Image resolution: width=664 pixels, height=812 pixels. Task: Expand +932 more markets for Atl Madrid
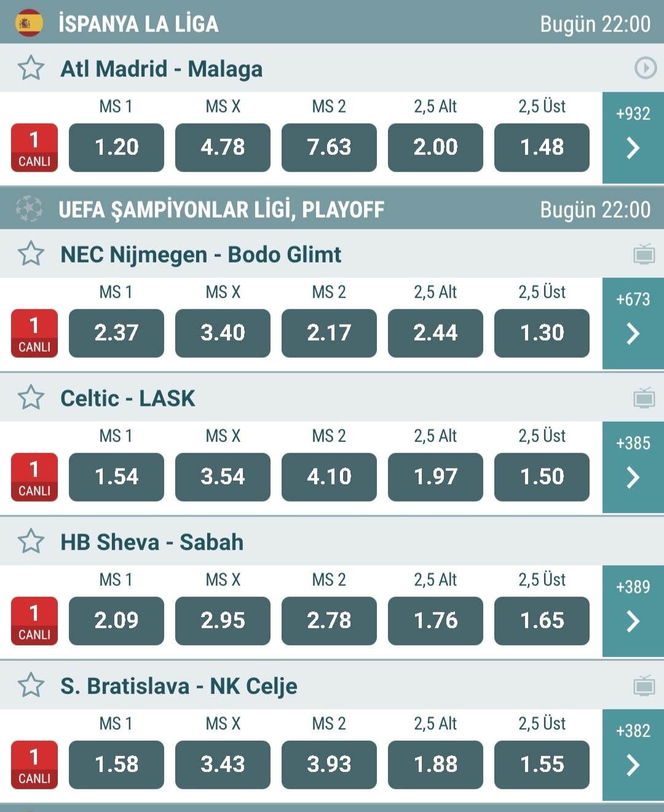click(633, 138)
